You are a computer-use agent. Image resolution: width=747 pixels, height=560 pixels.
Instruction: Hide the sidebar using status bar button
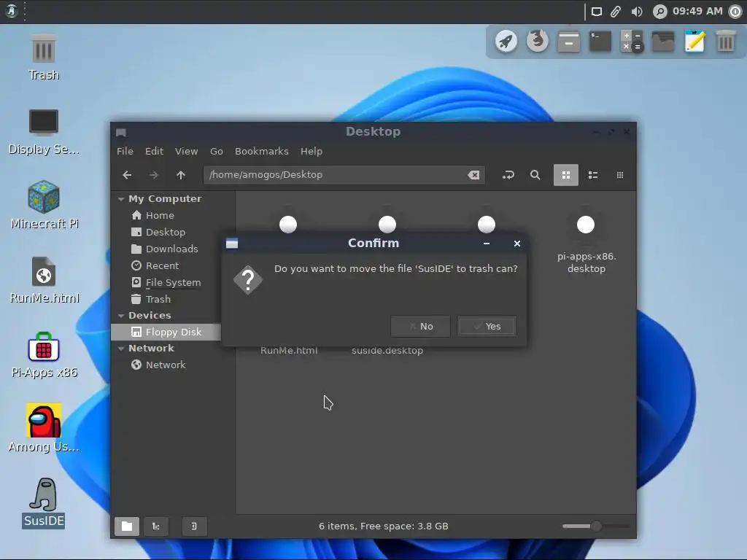tap(194, 526)
